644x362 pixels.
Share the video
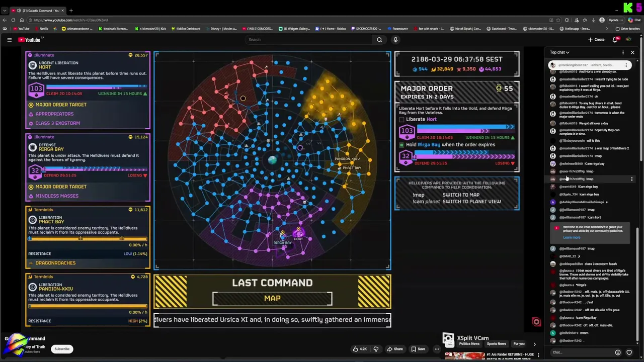coord(394,349)
